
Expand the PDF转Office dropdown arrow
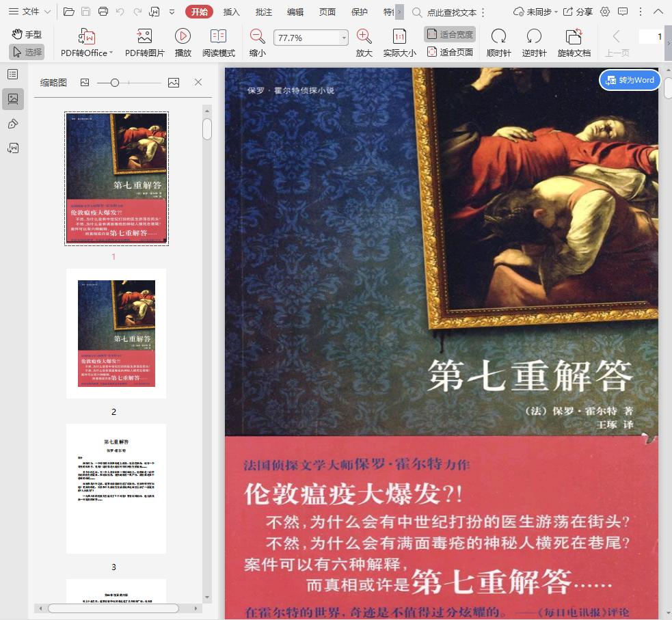pos(111,53)
